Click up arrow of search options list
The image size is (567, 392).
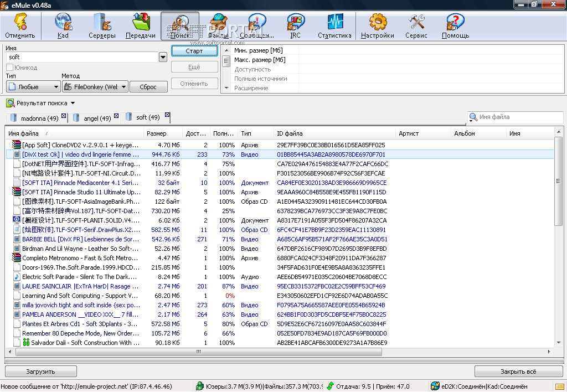click(226, 50)
